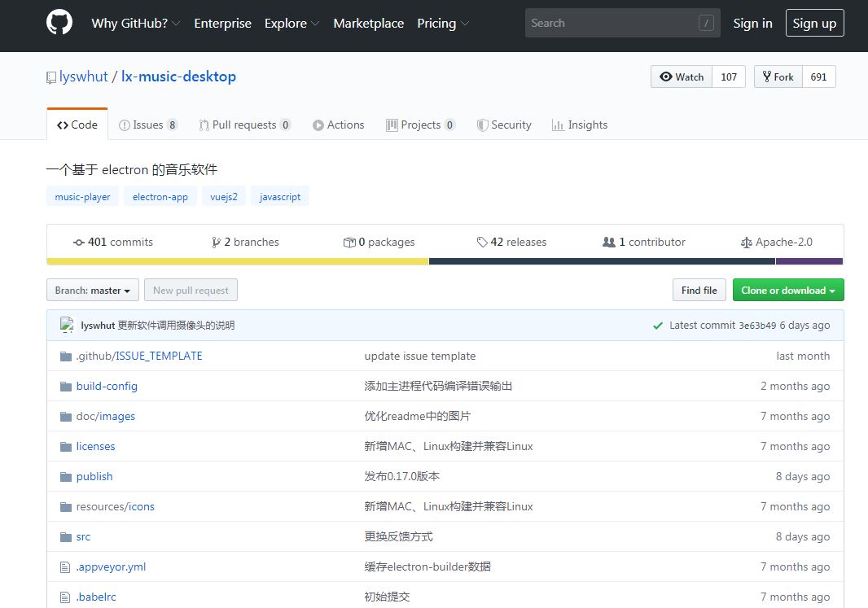Click the folder icon for doc/images
Viewport: 868px width, 608px height.
pos(66,416)
